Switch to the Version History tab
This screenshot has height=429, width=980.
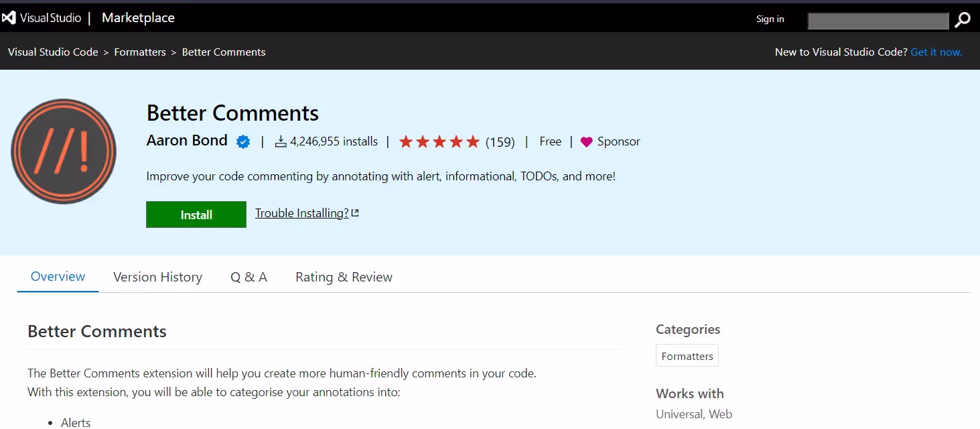158,277
